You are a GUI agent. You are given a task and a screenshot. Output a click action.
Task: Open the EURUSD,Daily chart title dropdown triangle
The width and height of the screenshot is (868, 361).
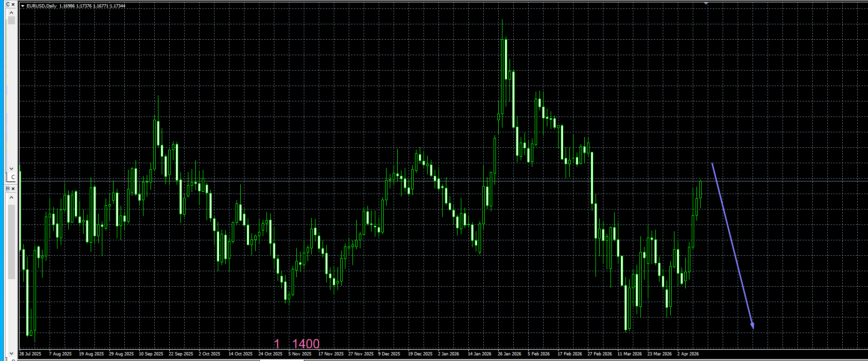22,6
